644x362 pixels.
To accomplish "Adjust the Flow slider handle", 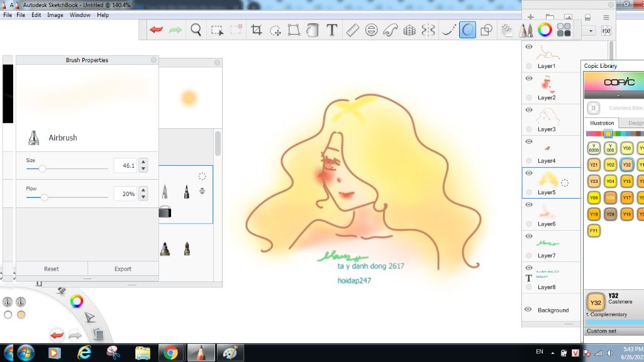I will [44, 197].
